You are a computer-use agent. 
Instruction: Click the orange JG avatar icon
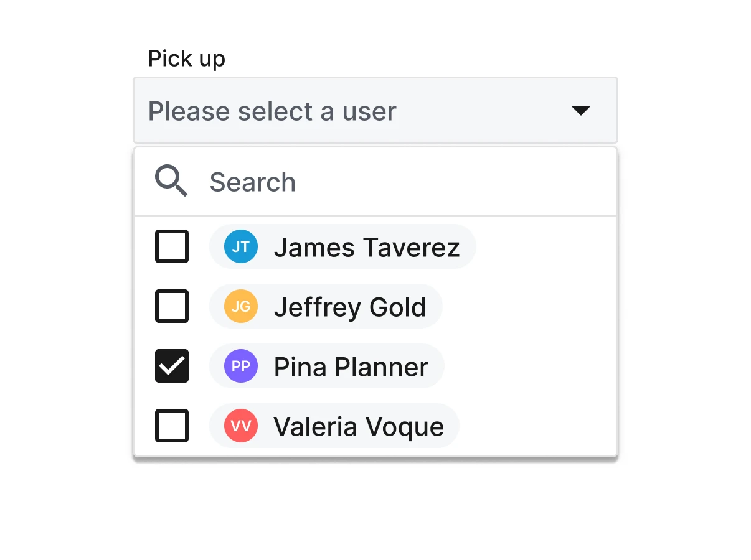click(241, 306)
